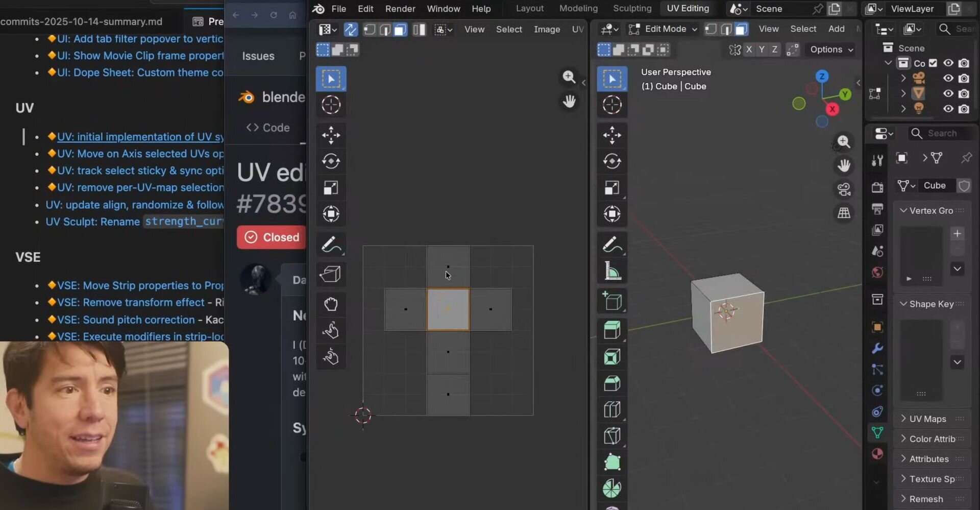980x510 pixels.
Task: Toggle UV sync selection button
Action: [x=351, y=30]
